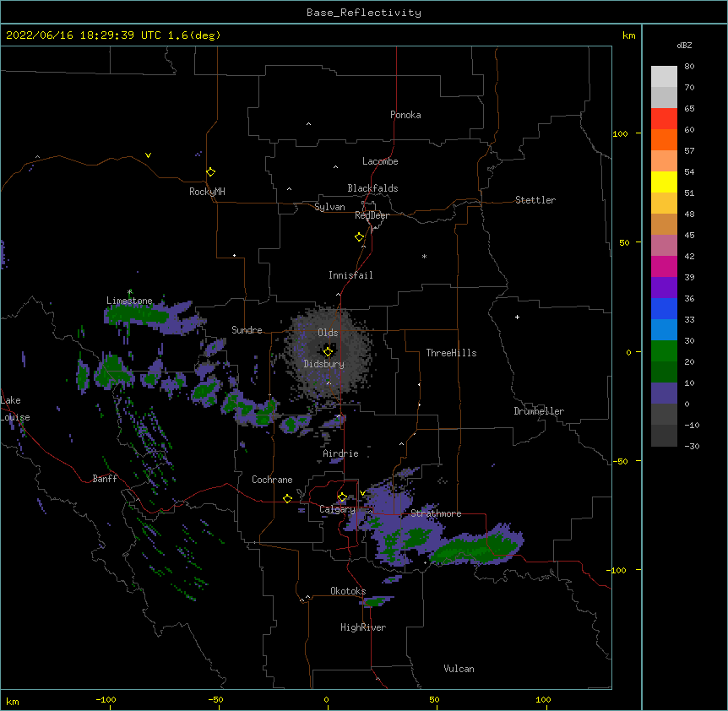
Task: Pick the orange 57-60 dBZ legend swatch
Action: tap(664, 139)
